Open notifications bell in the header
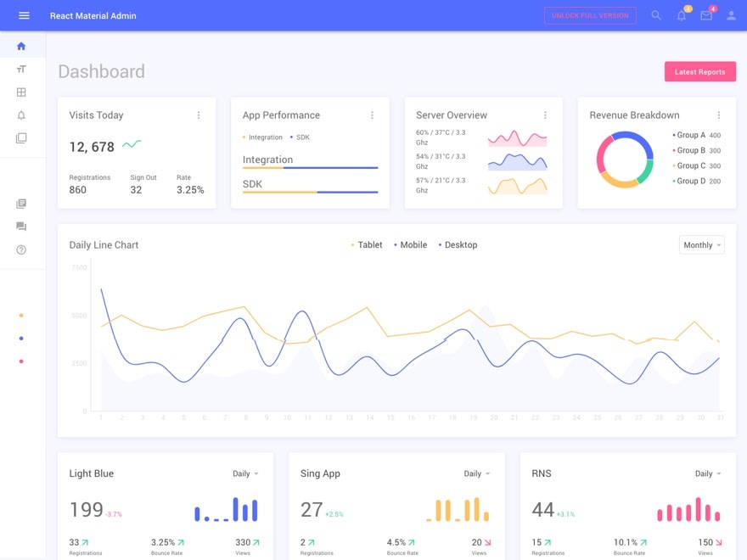 click(x=681, y=16)
